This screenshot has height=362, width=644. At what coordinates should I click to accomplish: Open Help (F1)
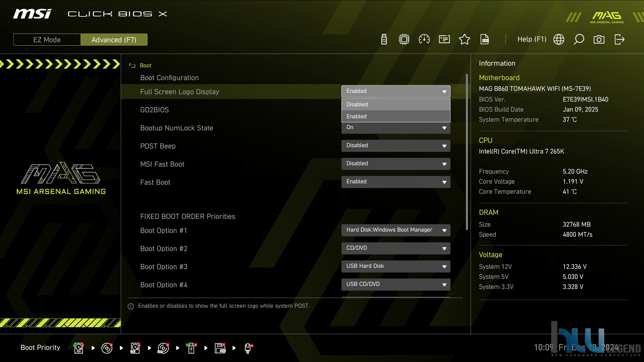pos(532,39)
